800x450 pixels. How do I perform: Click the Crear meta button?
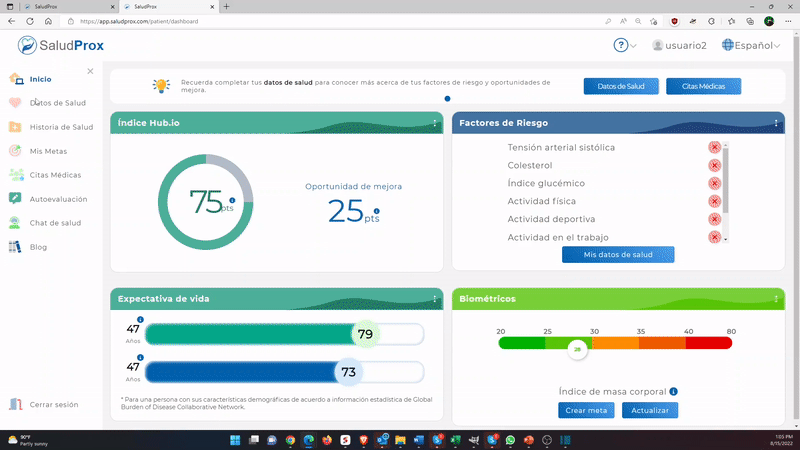pyautogui.click(x=586, y=410)
